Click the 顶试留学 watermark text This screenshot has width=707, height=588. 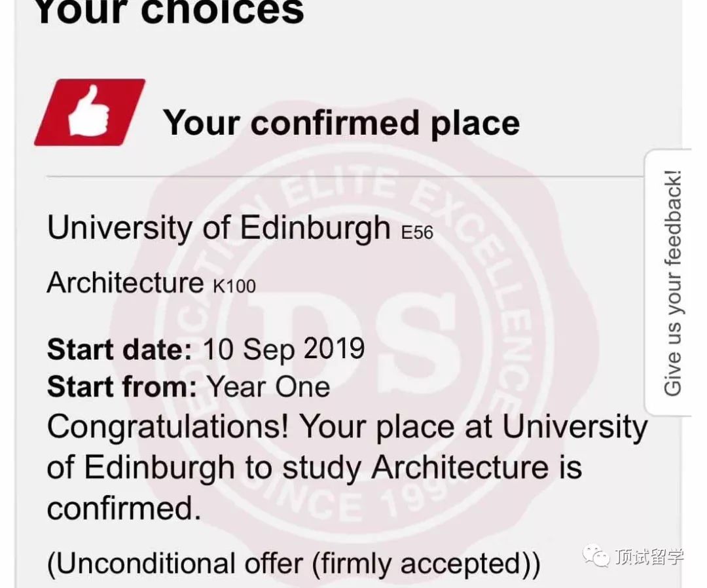click(x=649, y=557)
